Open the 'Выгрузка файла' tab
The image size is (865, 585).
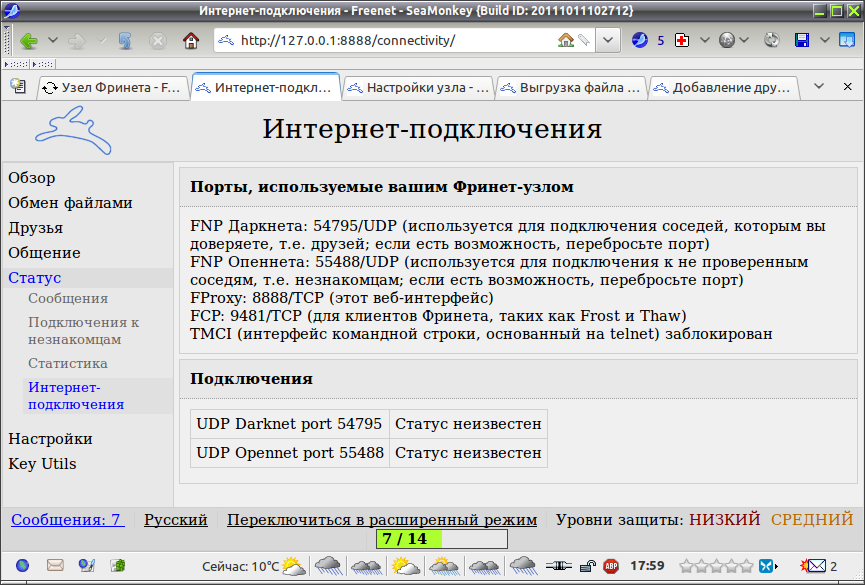point(571,88)
